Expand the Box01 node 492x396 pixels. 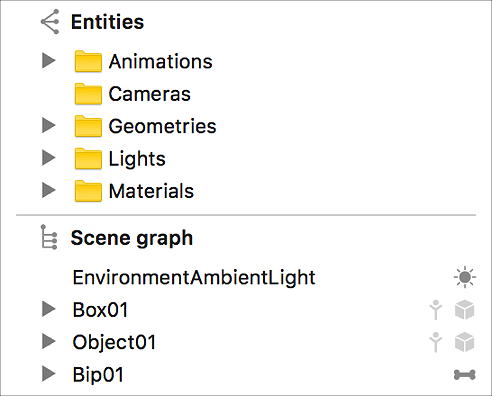(x=49, y=309)
